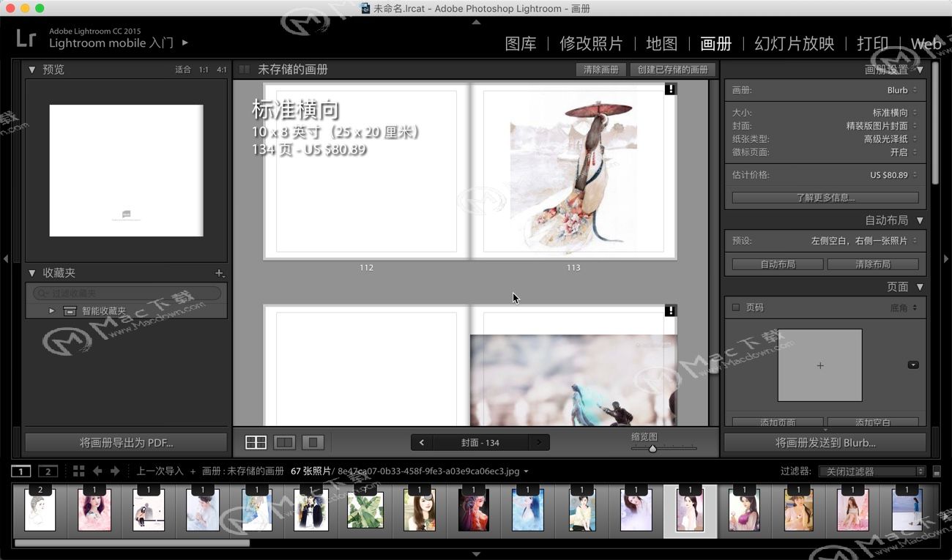Open the 大小 标准横向 dropdown
952x560 pixels.
tap(895, 113)
